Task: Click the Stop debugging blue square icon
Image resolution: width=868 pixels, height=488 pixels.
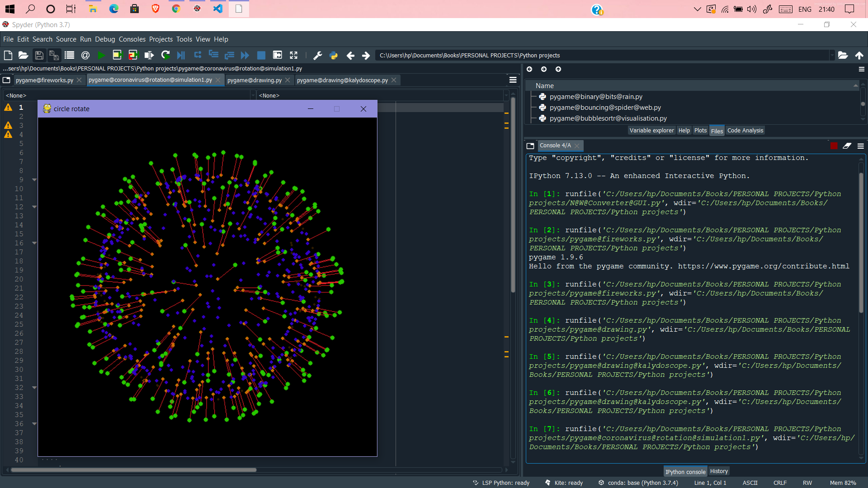Action: click(x=261, y=55)
